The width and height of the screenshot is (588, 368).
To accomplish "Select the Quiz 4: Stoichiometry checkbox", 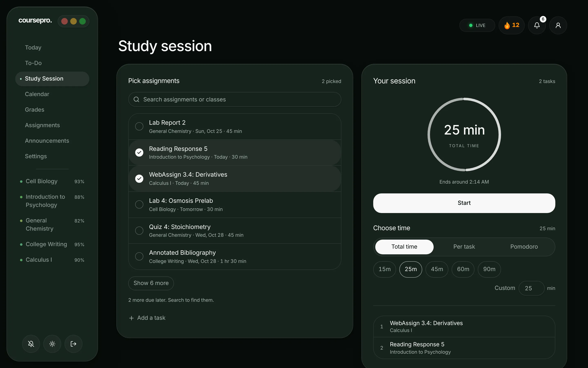I will coord(139,230).
